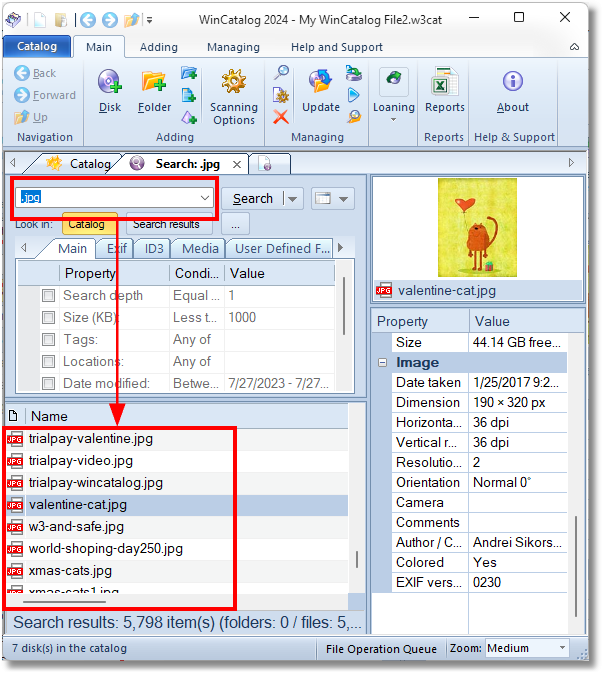Expand the Zoom level dropdown

click(562, 649)
